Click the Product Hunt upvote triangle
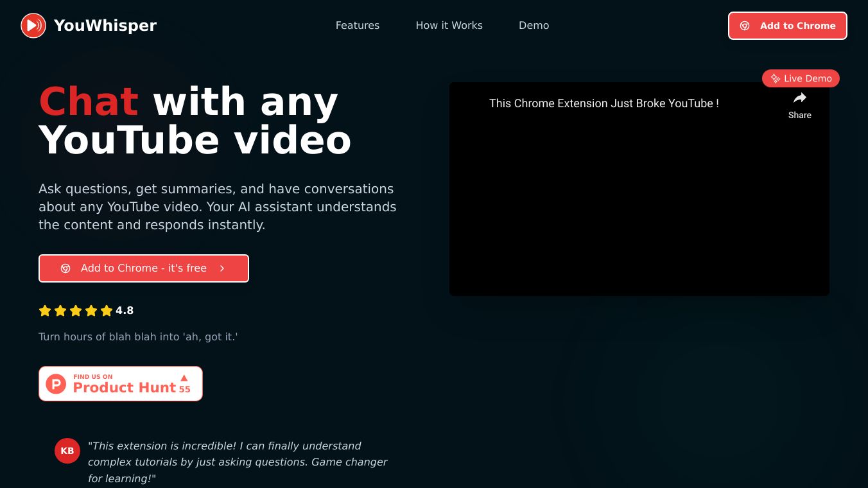Screen dimensions: 868x488 184,378
